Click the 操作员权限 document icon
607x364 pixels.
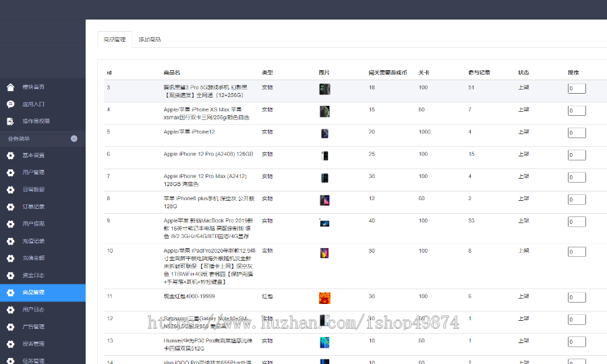[x=10, y=121]
